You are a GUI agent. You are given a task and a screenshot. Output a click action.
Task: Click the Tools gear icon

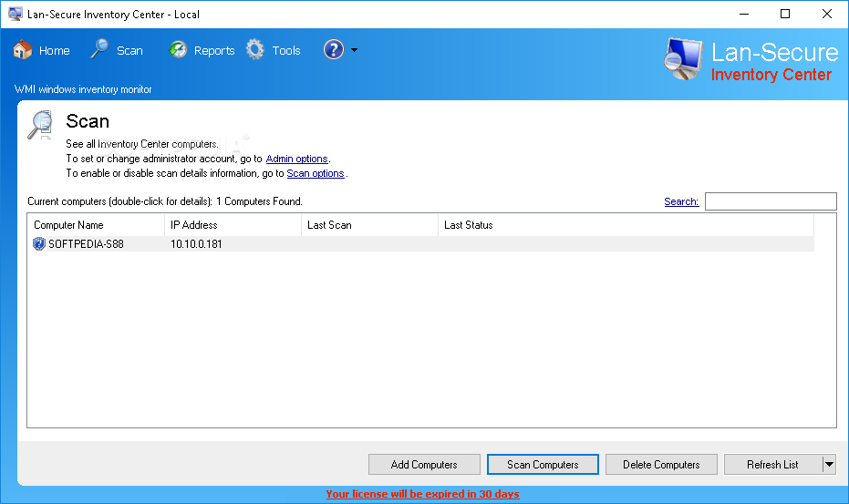coord(255,50)
